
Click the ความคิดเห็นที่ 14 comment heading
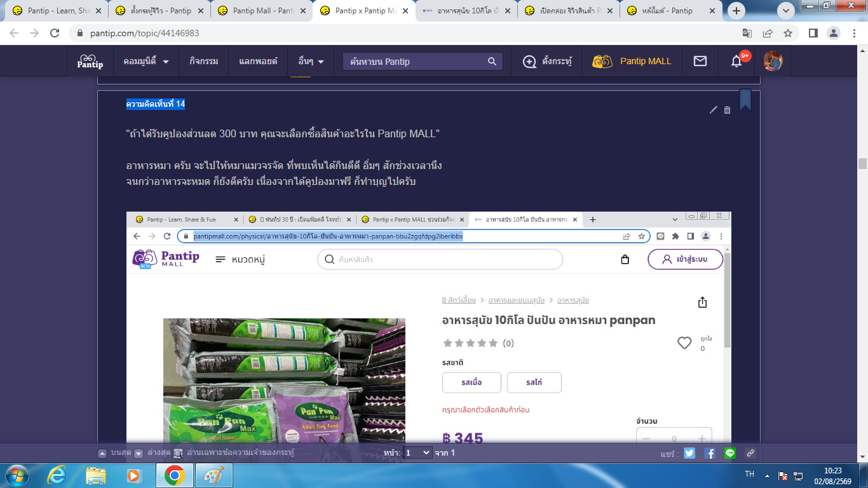pyautogui.click(x=156, y=104)
